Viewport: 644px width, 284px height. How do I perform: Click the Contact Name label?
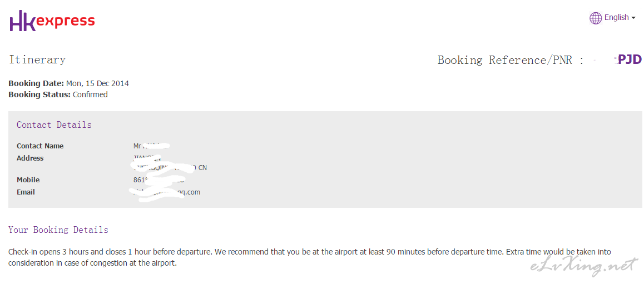point(40,146)
